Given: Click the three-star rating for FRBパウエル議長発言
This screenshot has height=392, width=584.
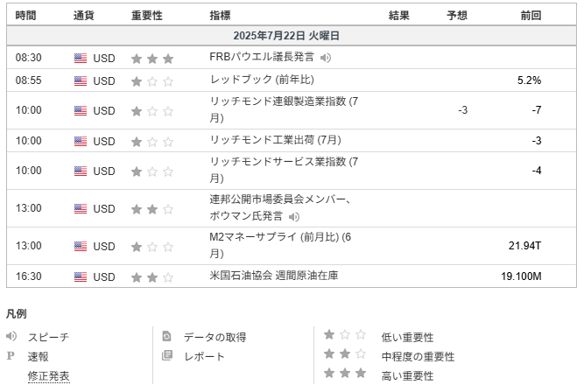Looking at the screenshot, I should (x=152, y=59).
